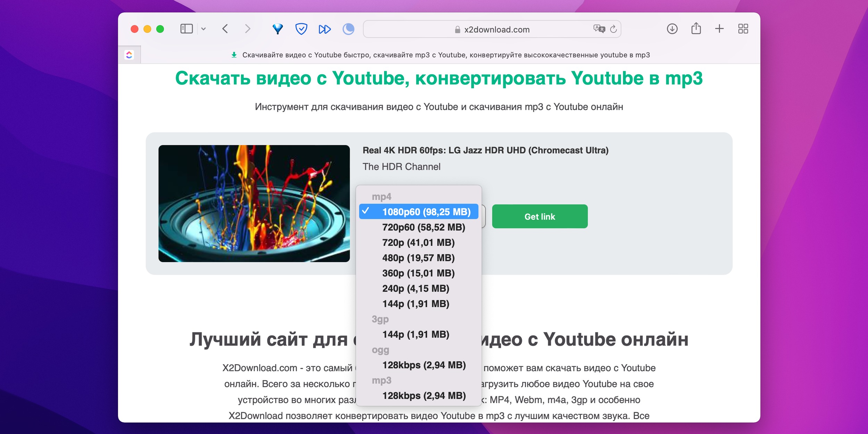The height and width of the screenshot is (434, 868).
Task: Show the Downloads icon
Action: [672, 29]
